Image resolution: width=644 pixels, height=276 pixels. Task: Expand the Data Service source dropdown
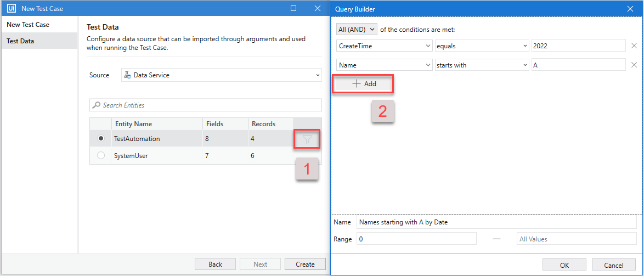[221, 75]
